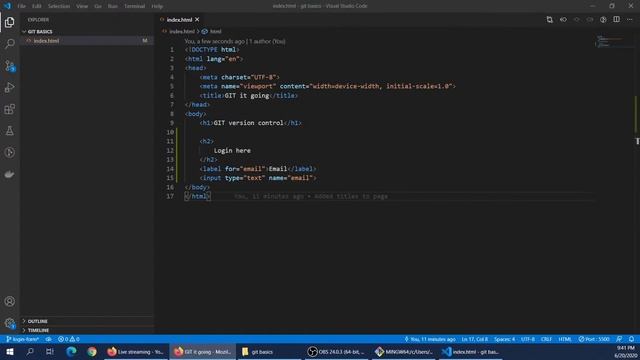
Task: Open the Terminal menu
Action: coord(134,6)
